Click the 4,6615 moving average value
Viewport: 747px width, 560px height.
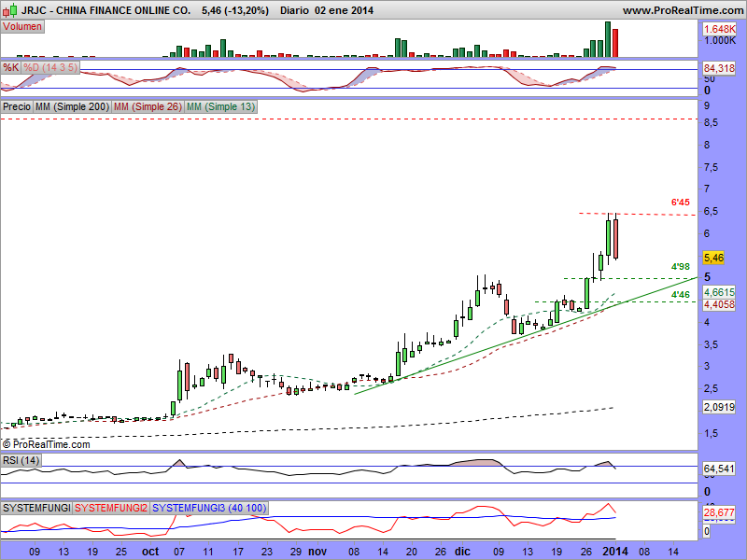(719, 292)
